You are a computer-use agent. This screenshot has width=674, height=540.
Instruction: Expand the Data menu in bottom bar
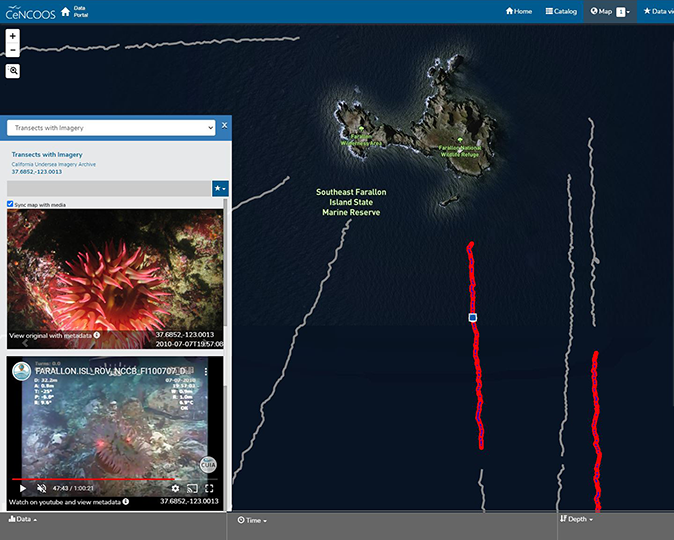pyautogui.click(x=22, y=519)
